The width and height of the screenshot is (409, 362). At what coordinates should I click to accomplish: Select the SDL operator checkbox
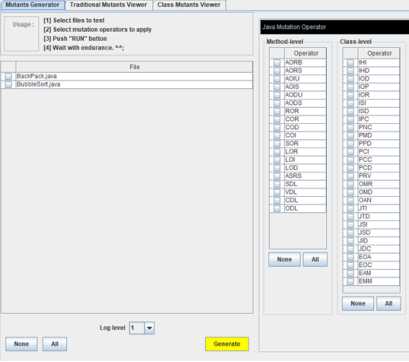pyautogui.click(x=277, y=184)
